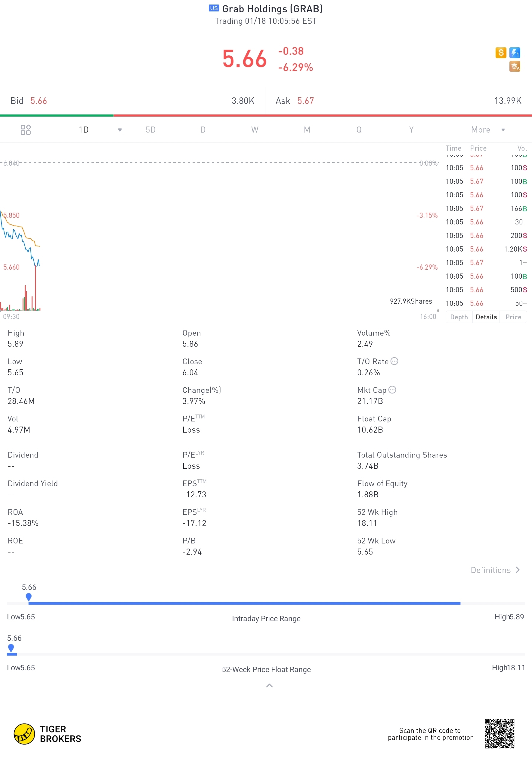The height and width of the screenshot is (773, 532).
Task: Switch to the Depth tab
Action: click(x=459, y=317)
